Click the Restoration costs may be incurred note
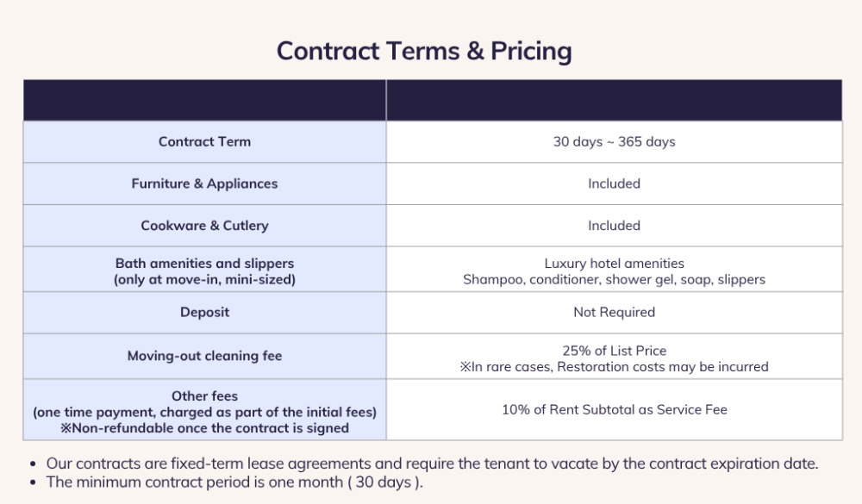This screenshot has height=504, width=862. (x=614, y=367)
